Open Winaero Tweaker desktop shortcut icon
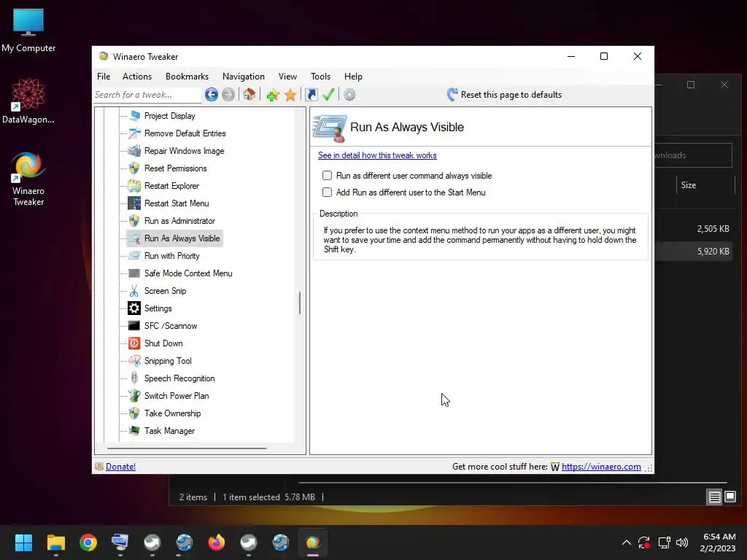 point(28,179)
